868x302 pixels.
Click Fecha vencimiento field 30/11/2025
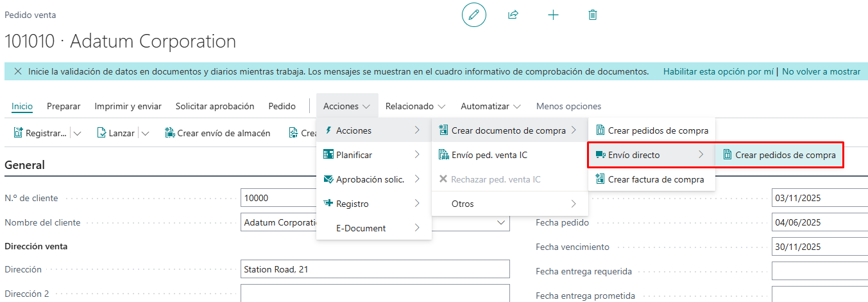tap(820, 247)
